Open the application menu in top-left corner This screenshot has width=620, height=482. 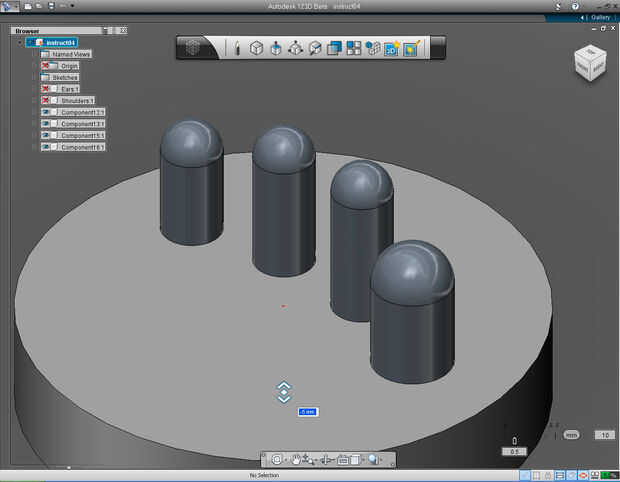[9, 6]
